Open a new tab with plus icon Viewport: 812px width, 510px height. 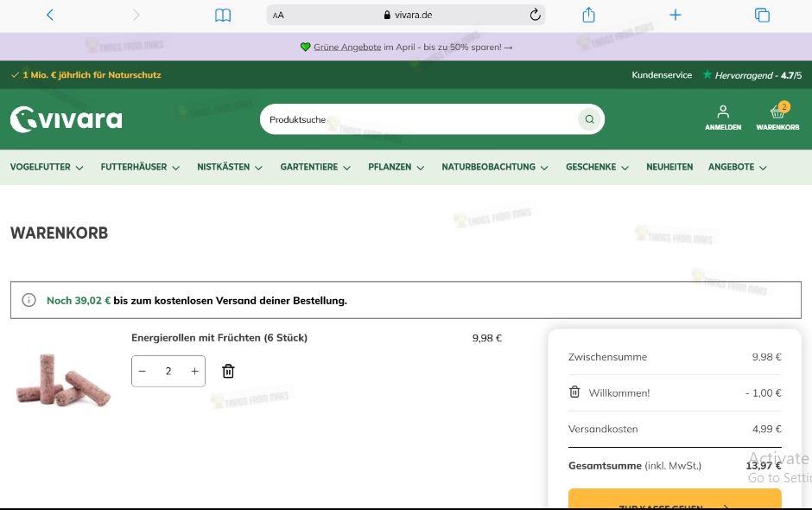click(x=675, y=15)
